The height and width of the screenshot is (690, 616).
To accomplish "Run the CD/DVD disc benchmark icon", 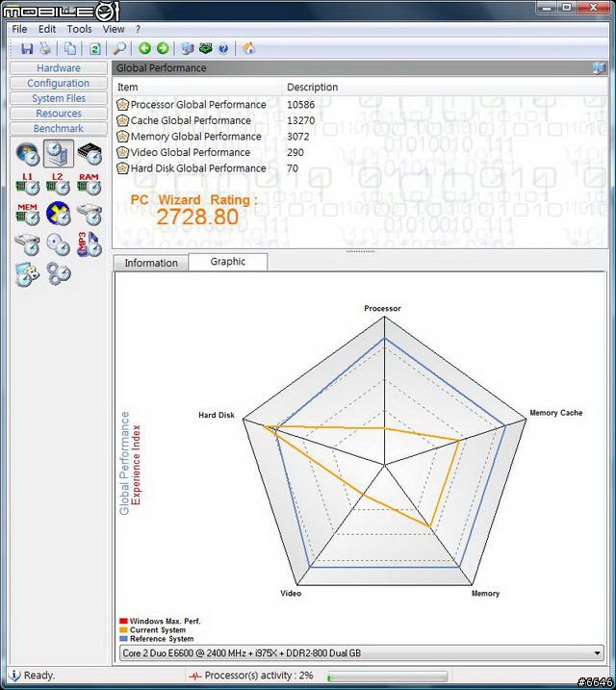I will pos(58,244).
